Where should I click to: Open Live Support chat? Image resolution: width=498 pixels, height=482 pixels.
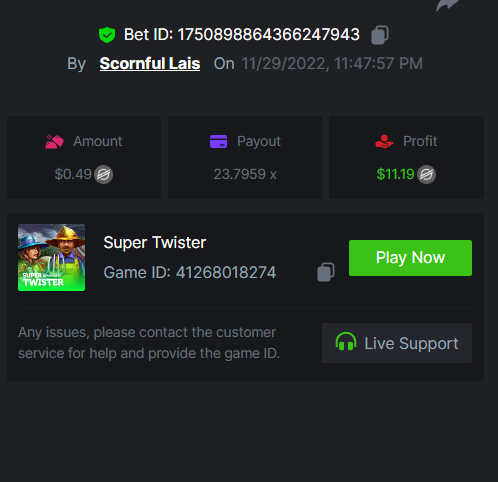click(x=397, y=343)
